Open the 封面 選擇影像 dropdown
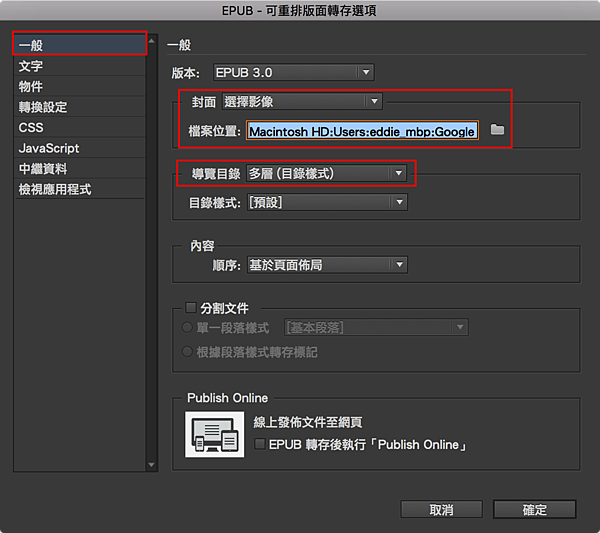Image resolution: width=600 pixels, height=533 pixels. (302, 101)
